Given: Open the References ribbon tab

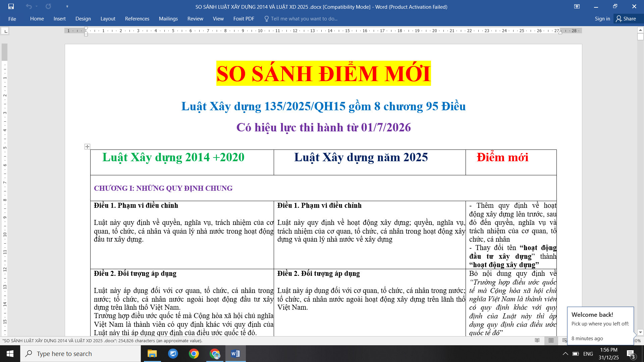Looking at the screenshot, I should (137, 19).
